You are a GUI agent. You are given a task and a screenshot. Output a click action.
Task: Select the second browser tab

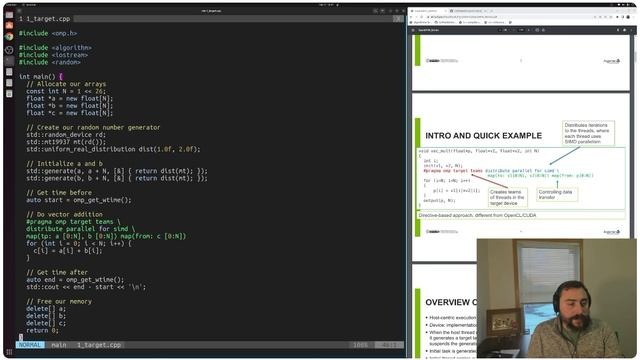pos(469,11)
